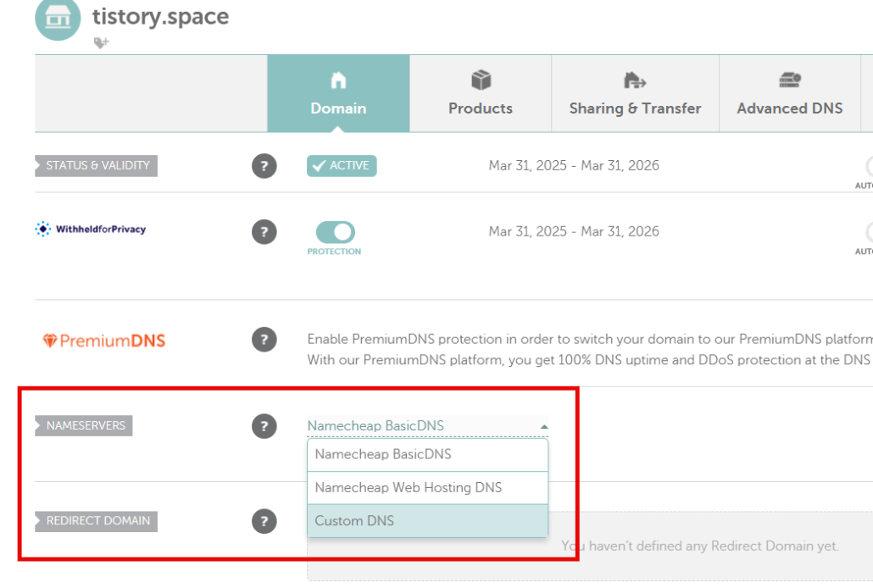Select the Custom DNS option
Image resolution: width=873 pixels, height=588 pixels.
(x=427, y=521)
